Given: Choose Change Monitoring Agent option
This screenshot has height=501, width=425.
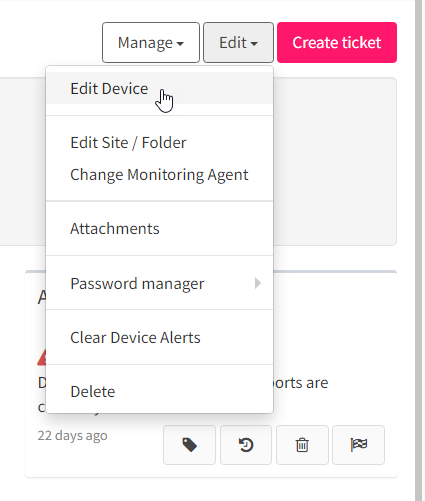Looking at the screenshot, I should (160, 175).
